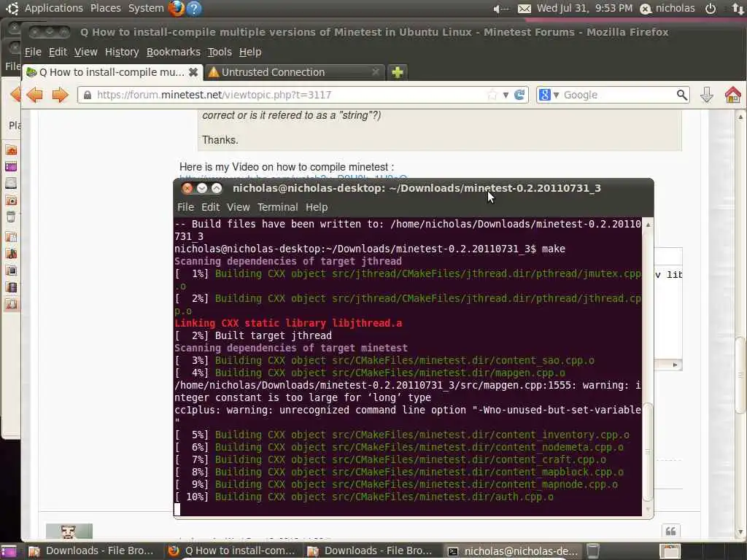The height and width of the screenshot is (560, 747).
Task: Open the Terminal menu in terminal window
Action: [277, 207]
